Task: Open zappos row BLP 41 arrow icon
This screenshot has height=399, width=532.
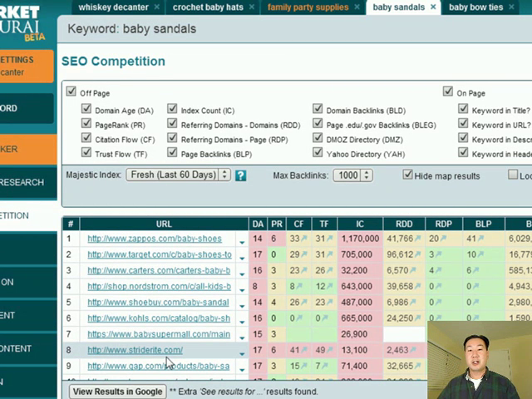Action: point(480,239)
